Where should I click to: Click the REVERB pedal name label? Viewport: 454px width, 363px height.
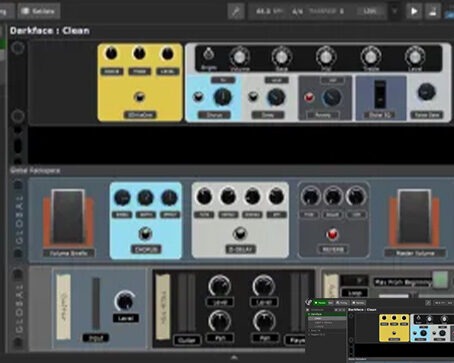point(333,249)
